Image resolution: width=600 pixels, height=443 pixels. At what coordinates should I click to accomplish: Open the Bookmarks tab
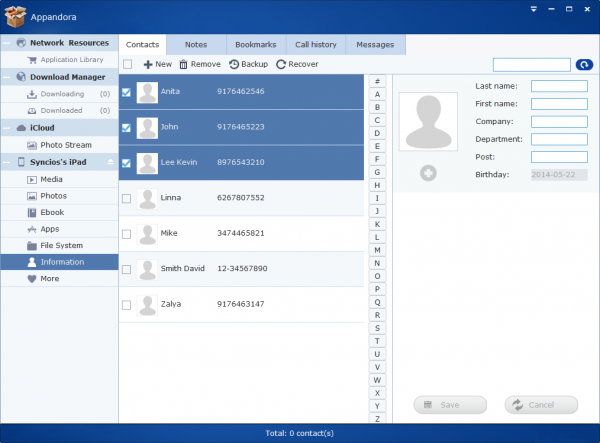click(x=256, y=45)
